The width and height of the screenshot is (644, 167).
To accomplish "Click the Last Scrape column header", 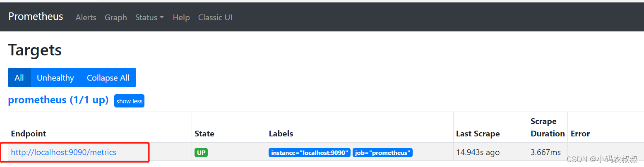I will [x=478, y=134].
